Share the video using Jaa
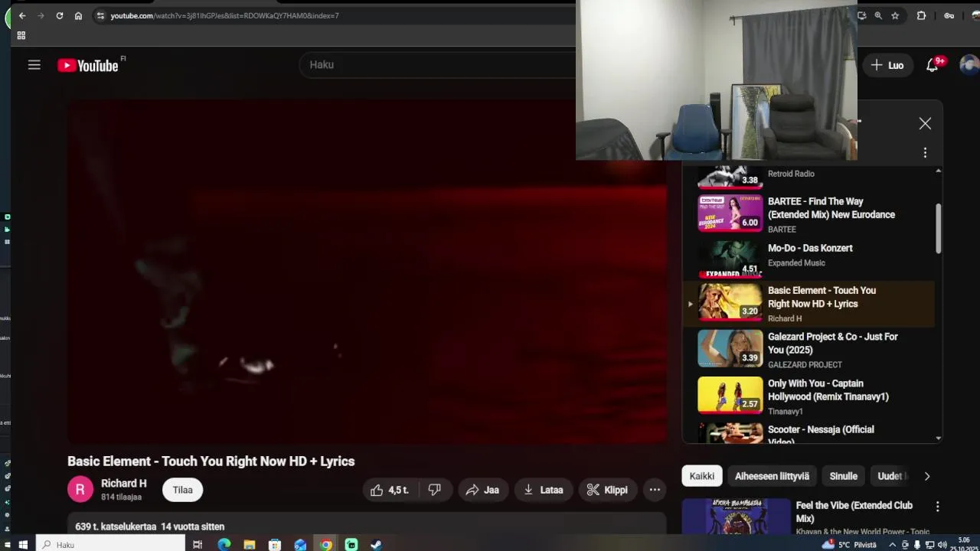This screenshot has height=551, width=980. [482, 490]
